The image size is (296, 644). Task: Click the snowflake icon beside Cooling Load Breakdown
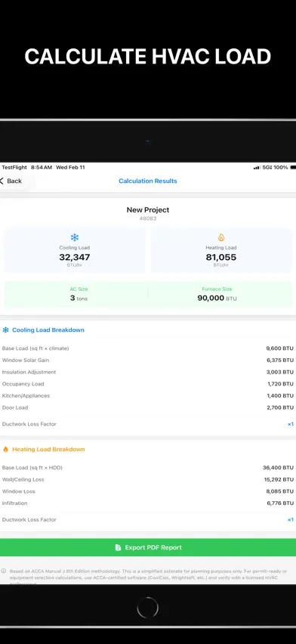pyautogui.click(x=6, y=330)
